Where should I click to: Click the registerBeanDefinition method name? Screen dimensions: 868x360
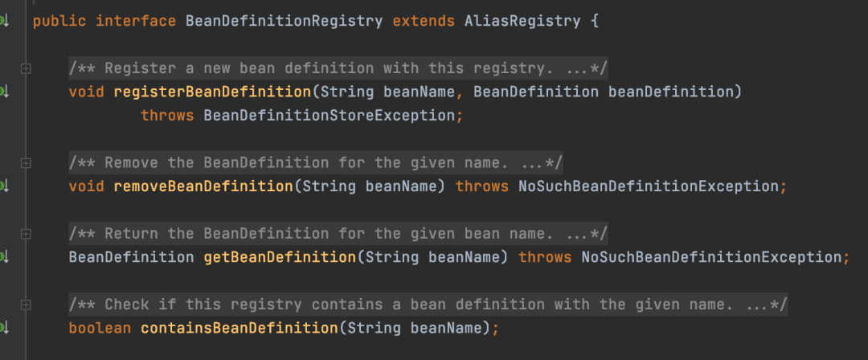coord(212,92)
